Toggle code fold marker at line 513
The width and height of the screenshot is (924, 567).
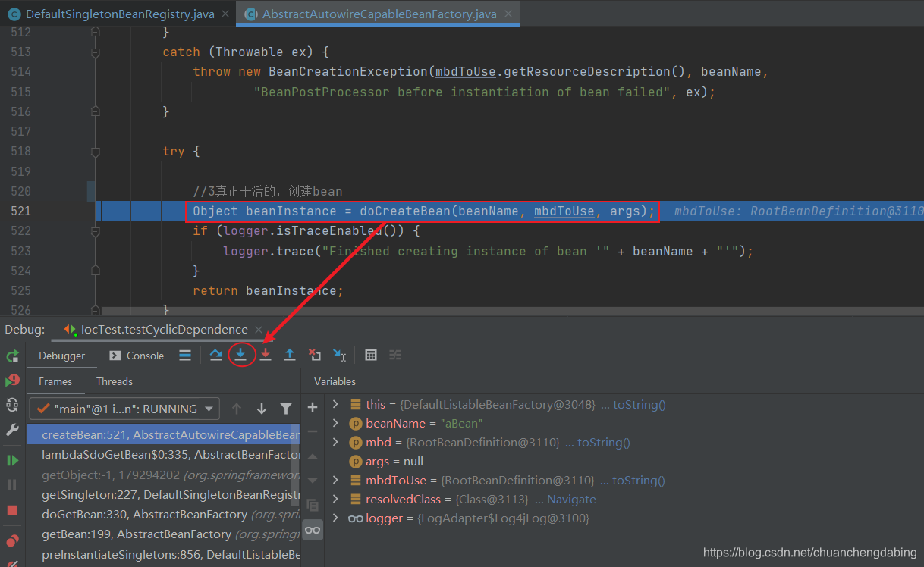click(96, 52)
